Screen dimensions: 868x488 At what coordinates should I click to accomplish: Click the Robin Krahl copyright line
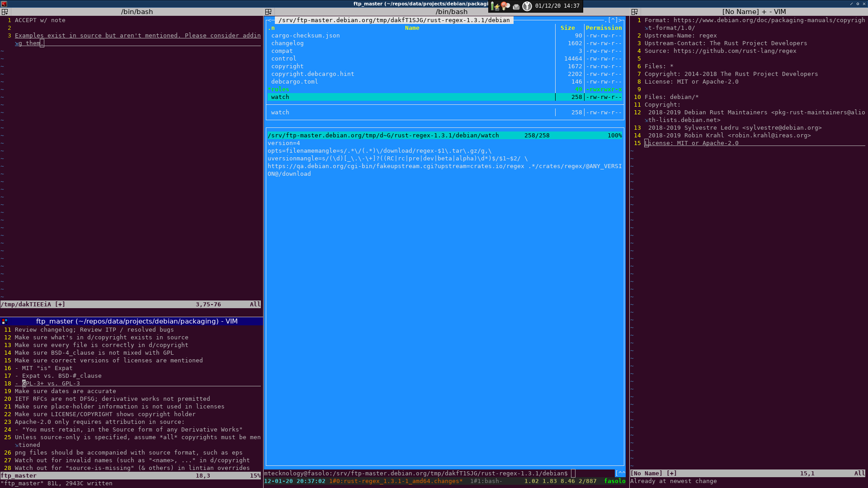729,136
